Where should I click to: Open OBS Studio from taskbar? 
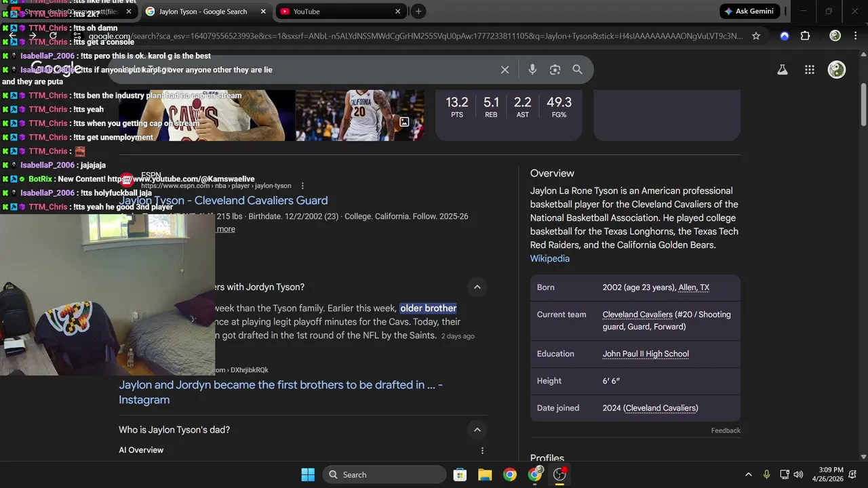tap(560, 474)
